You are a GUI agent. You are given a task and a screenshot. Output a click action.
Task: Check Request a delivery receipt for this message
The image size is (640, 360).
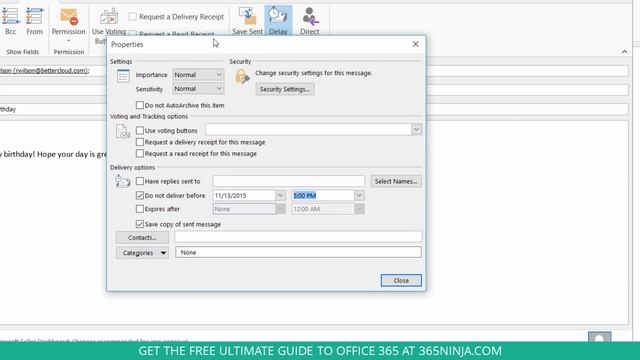[140, 142]
